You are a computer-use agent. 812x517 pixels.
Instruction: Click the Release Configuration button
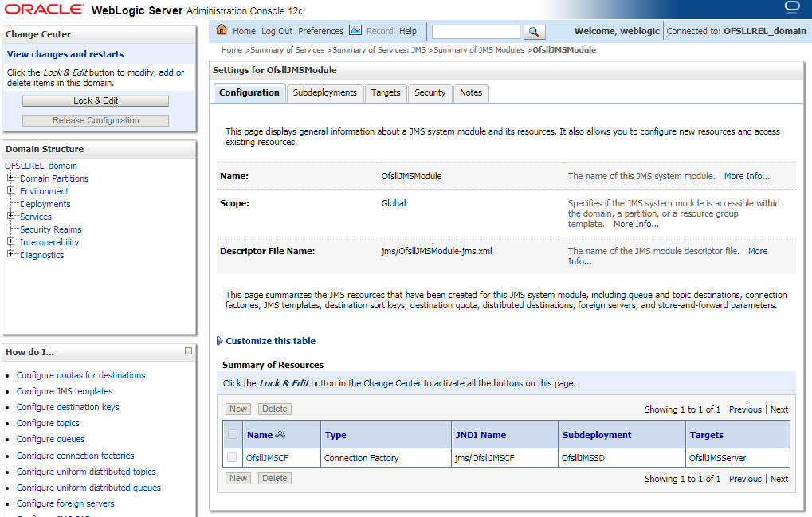click(96, 120)
